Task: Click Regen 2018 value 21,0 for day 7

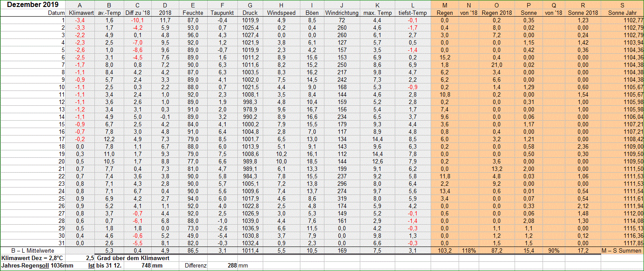Action: pos(497,65)
